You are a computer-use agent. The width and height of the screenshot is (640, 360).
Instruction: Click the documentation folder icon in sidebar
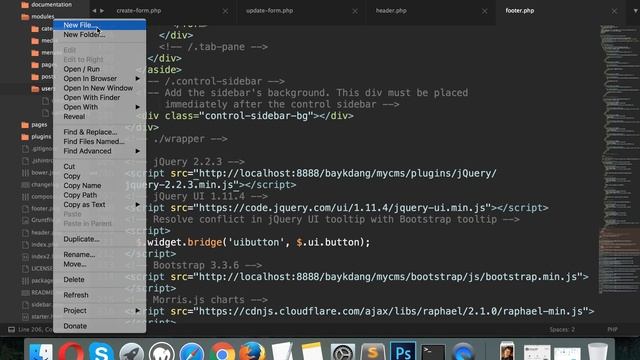(25, 5)
